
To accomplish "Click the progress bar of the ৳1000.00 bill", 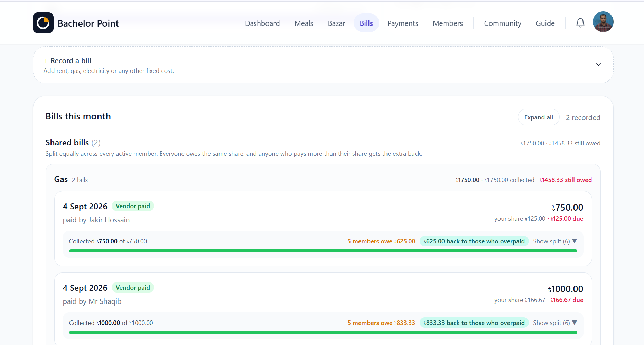I will pyautogui.click(x=323, y=333).
